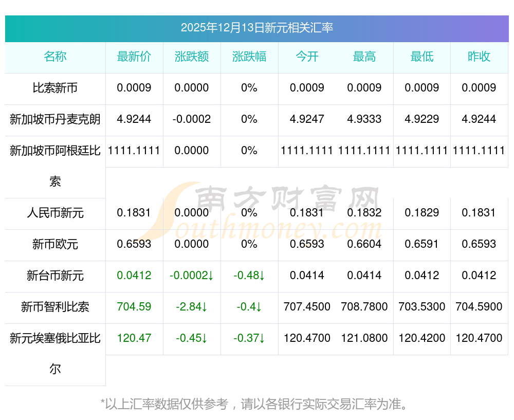
Task: Select the 今开 column header
Action: (307, 57)
